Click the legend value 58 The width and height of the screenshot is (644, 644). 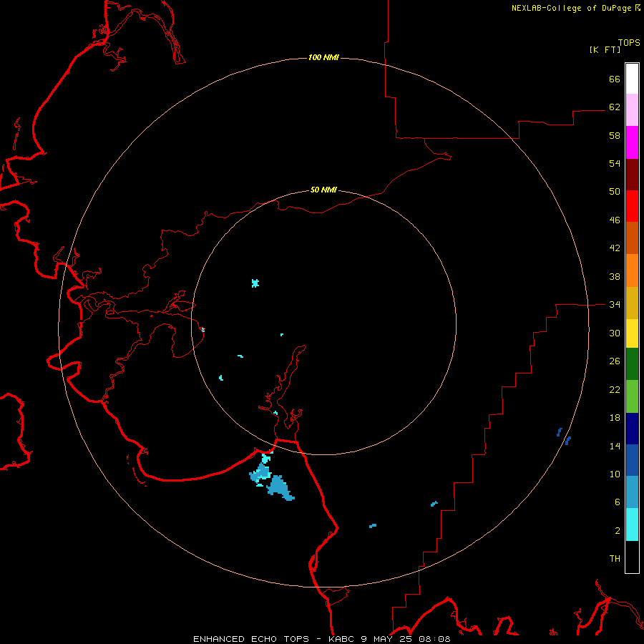coord(615,135)
